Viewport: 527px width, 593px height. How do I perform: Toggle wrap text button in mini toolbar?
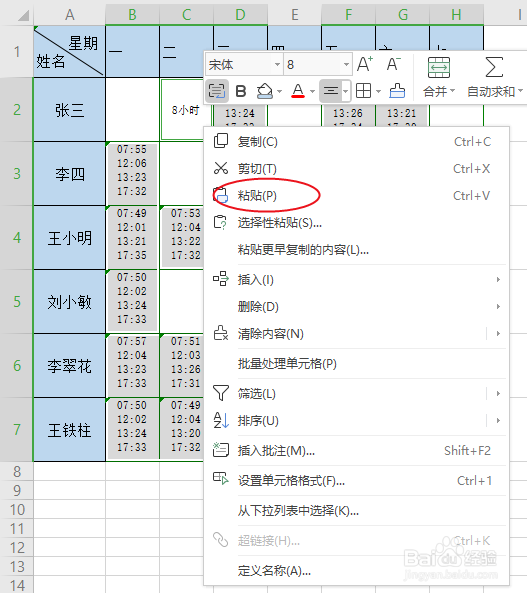(217, 91)
